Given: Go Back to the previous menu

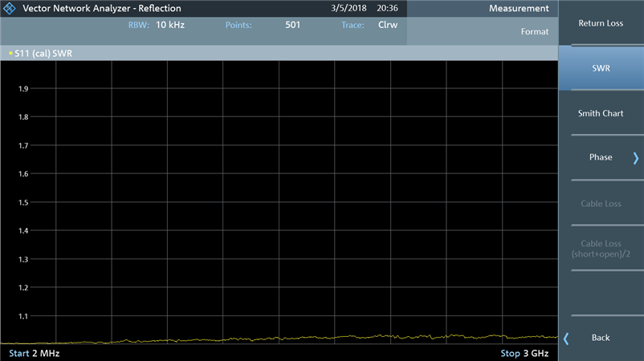Looking at the screenshot, I should (x=601, y=338).
